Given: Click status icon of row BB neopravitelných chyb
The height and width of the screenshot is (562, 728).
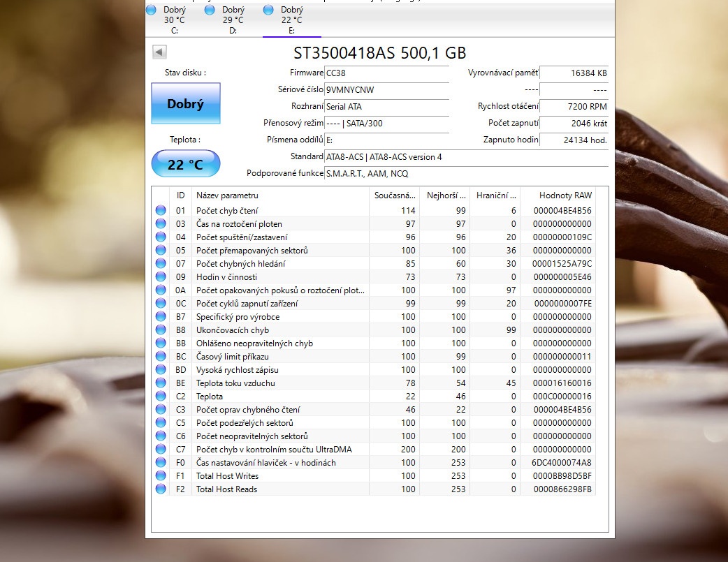Looking at the screenshot, I should (161, 343).
